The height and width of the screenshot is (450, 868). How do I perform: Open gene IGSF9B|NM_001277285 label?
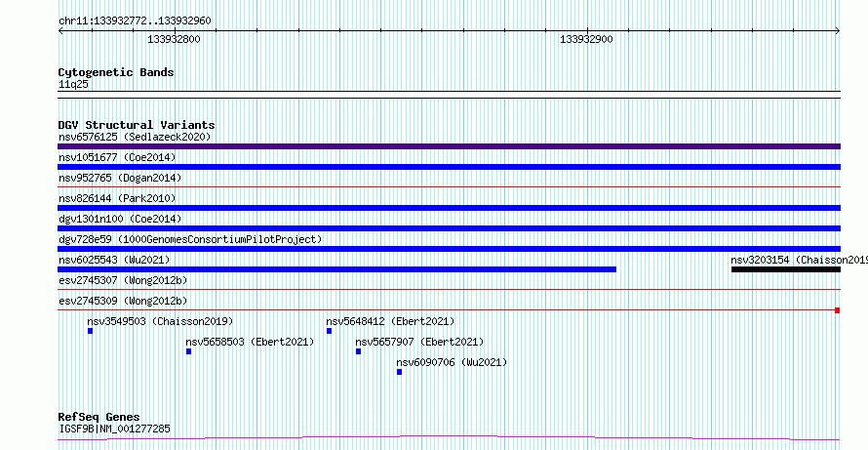click(114, 429)
